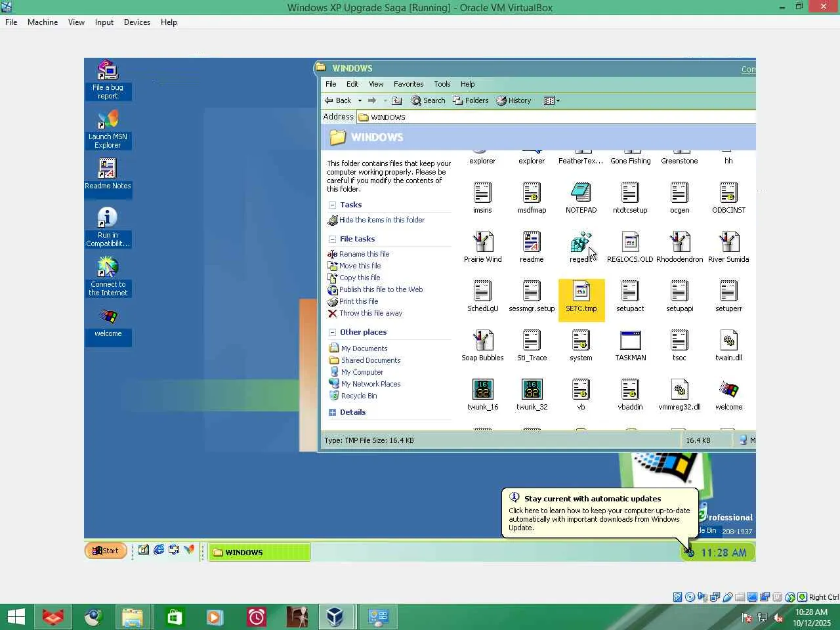
Task: Click the Search toolbar button
Action: (x=428, y=100)
